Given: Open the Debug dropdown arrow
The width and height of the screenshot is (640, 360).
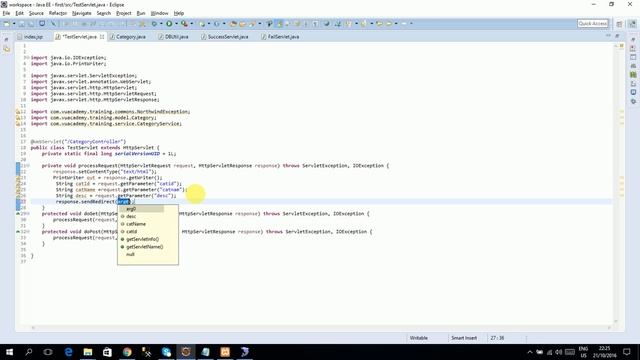Looking at the screenshot, I should (x=161, y=24).
